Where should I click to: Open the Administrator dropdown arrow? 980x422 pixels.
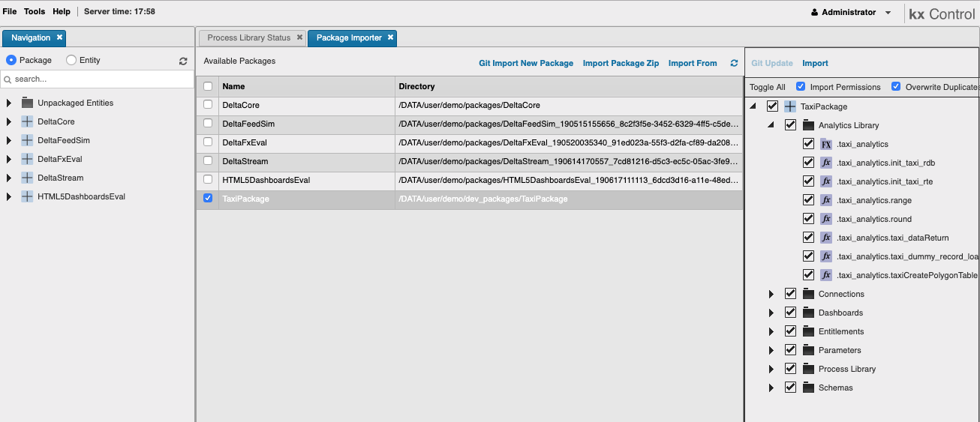pyautogui.click(x=888, y=13)
